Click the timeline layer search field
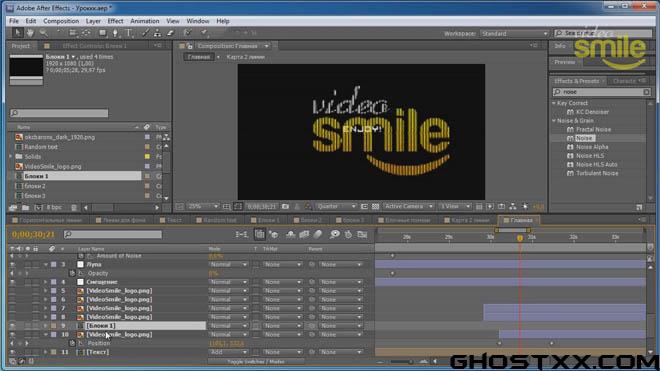Image resolution: width=660 pixels, height=371 pixels. 113,235
